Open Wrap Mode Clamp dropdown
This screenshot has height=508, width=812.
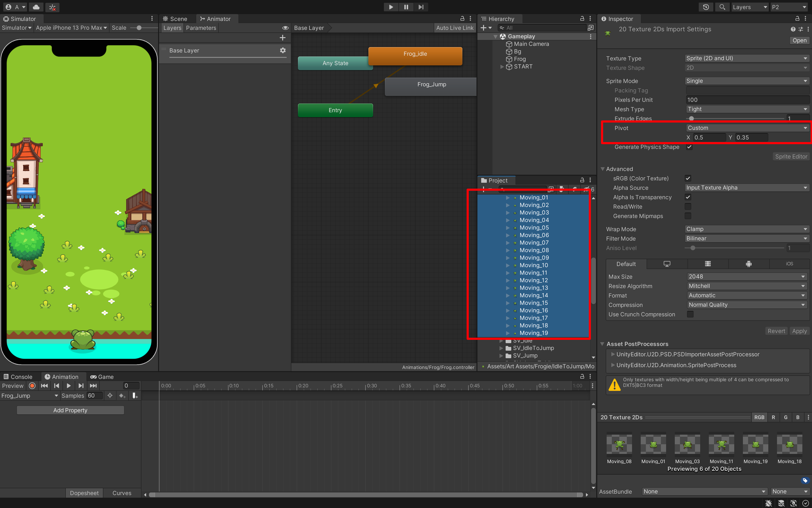(747, 229)
